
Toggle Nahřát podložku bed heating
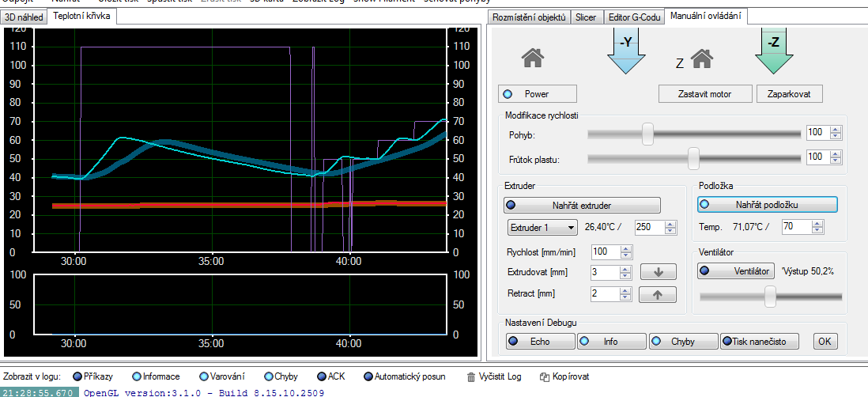coord(766,205)
